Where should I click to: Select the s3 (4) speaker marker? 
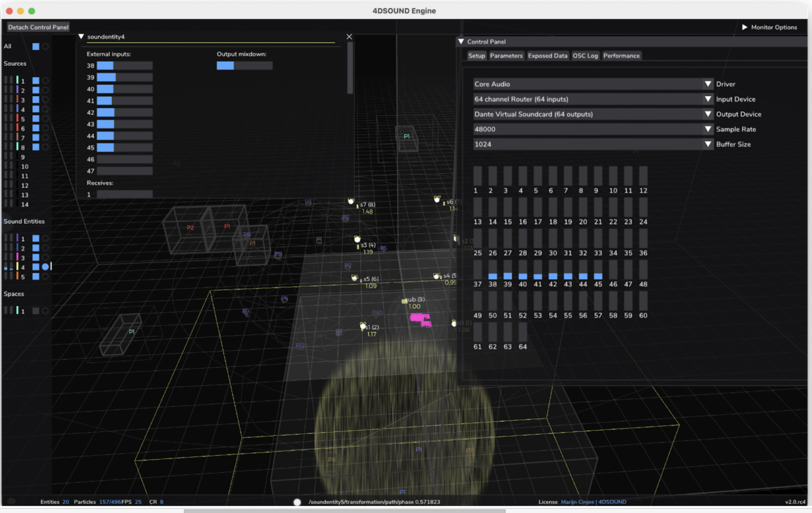click(358, 239)
